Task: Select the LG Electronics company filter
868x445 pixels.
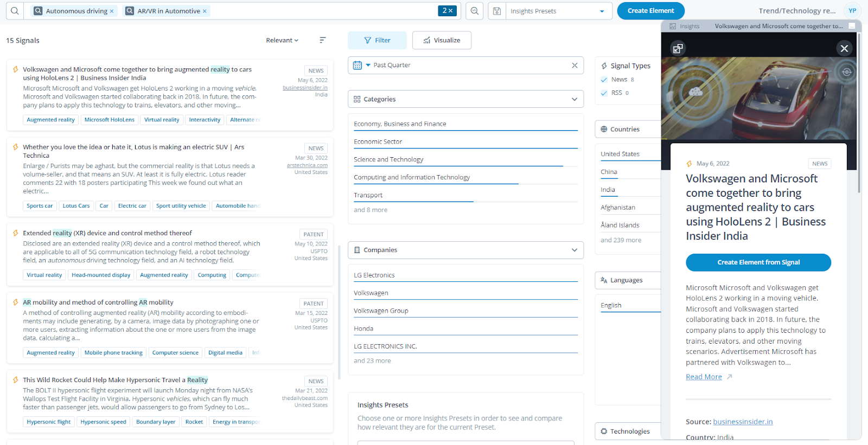Action: point(465,275)
